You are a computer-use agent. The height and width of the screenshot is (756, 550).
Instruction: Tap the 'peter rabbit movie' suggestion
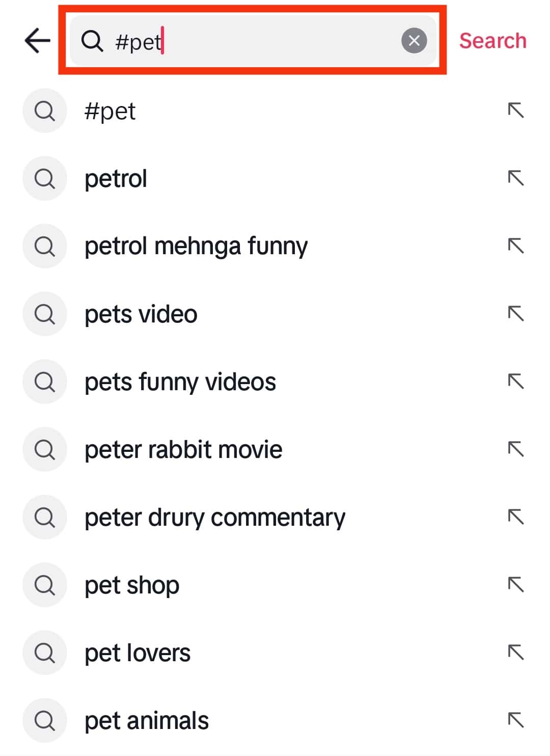pyautogui.click(x=183, y=449)
